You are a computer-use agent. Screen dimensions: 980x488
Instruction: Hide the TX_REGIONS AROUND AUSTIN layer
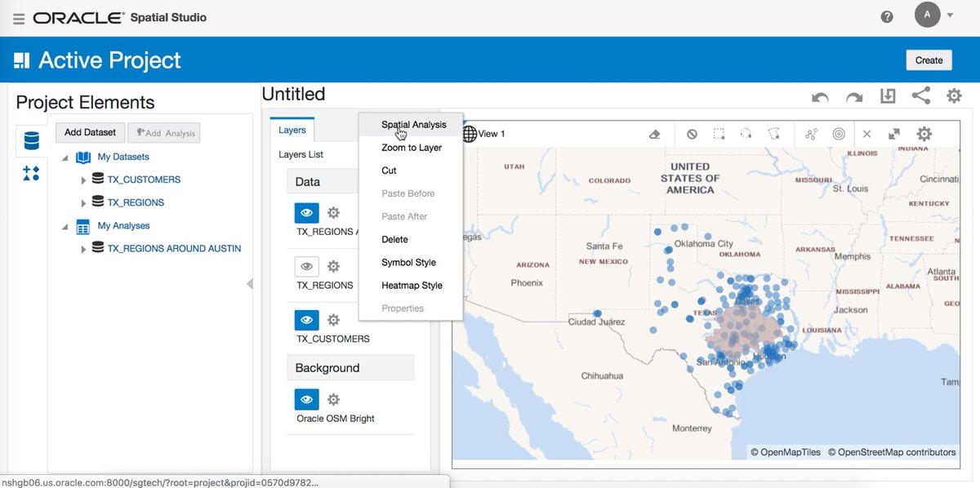[307, 213]
